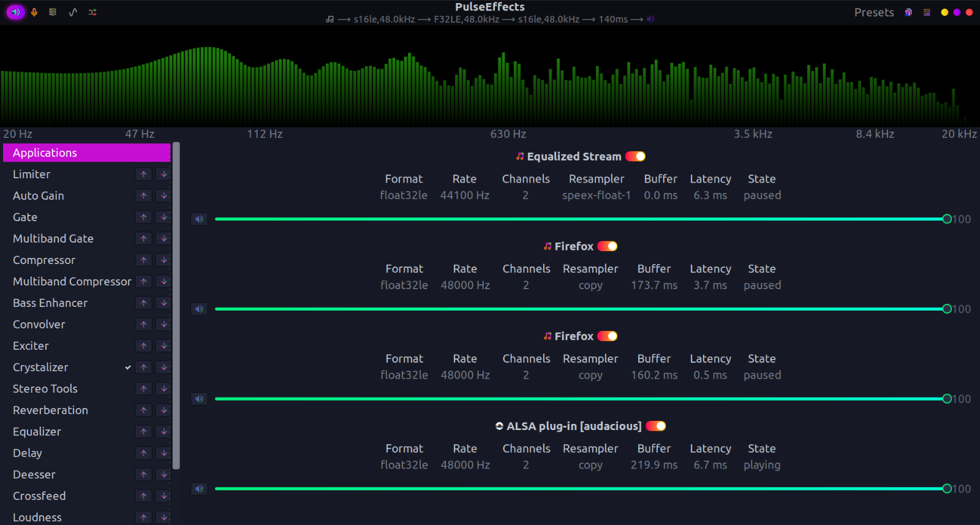Toggle effects for second Firefox stream
Image resolution: width=980 pixels, height=525 pixels.
pos(607,336)
